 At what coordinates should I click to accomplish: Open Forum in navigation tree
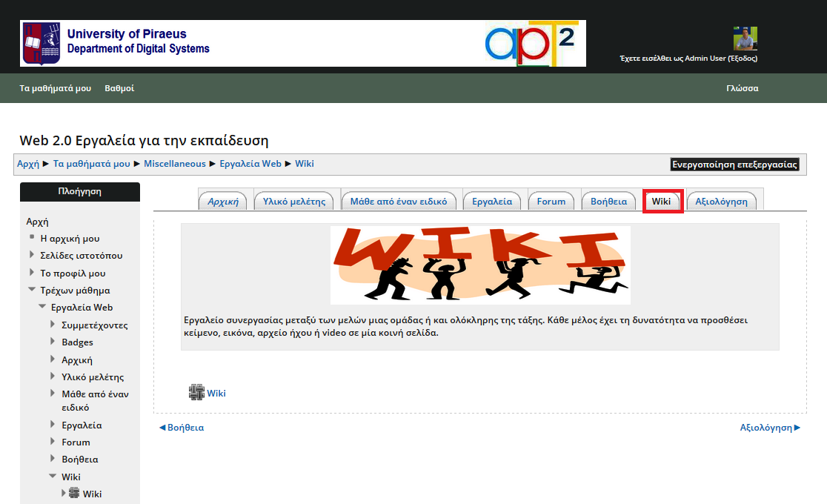point(76,442)
